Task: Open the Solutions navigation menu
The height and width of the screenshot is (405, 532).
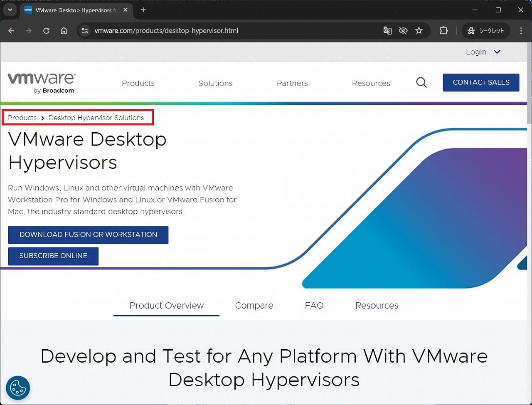Action: (215, 83)
